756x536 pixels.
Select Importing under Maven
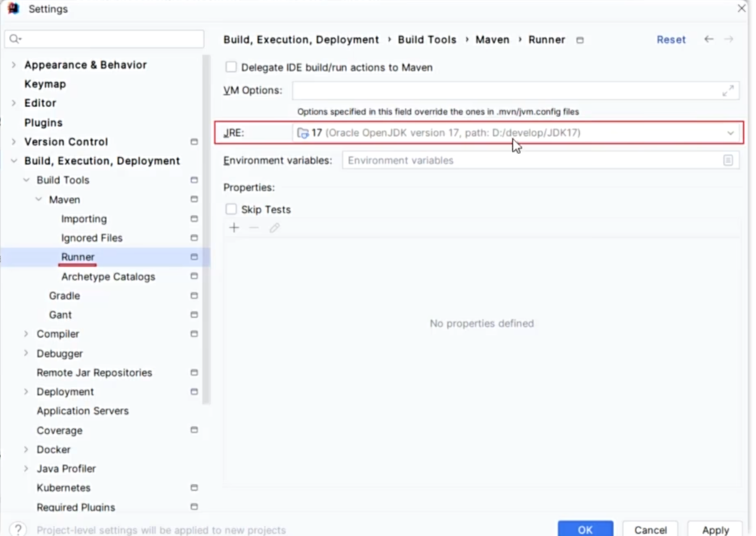[x=83, y=219]
